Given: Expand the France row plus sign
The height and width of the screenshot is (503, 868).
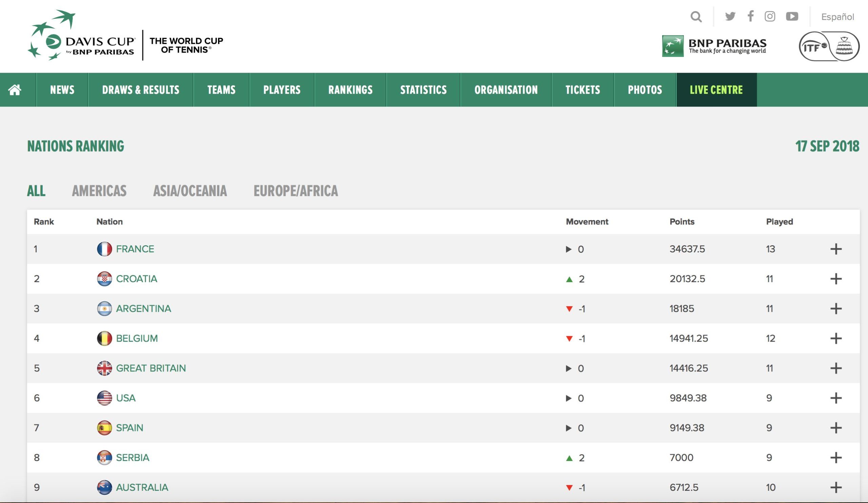Looking at the screenshot, I should [x=836, y=249].
